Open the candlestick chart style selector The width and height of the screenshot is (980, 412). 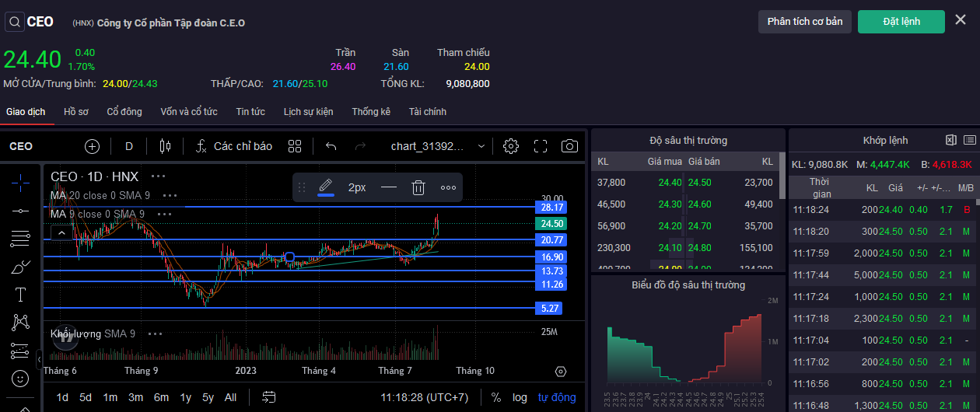pos(164,146)
